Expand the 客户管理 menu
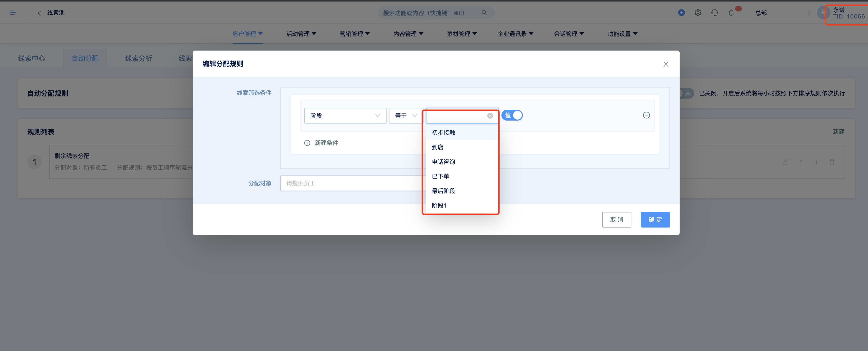The height and width of the screenshot is (351, 868). 248,34
